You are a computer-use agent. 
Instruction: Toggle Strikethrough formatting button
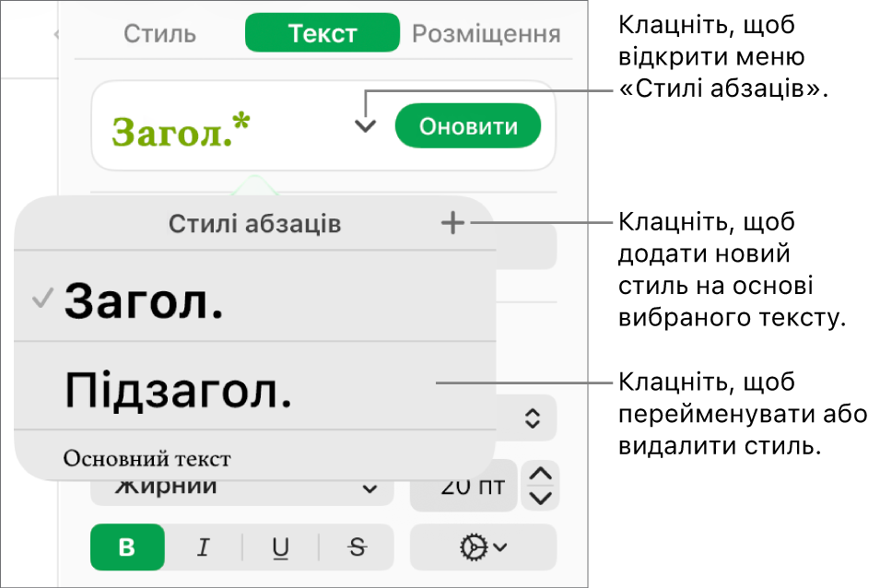tap(357, 547)
